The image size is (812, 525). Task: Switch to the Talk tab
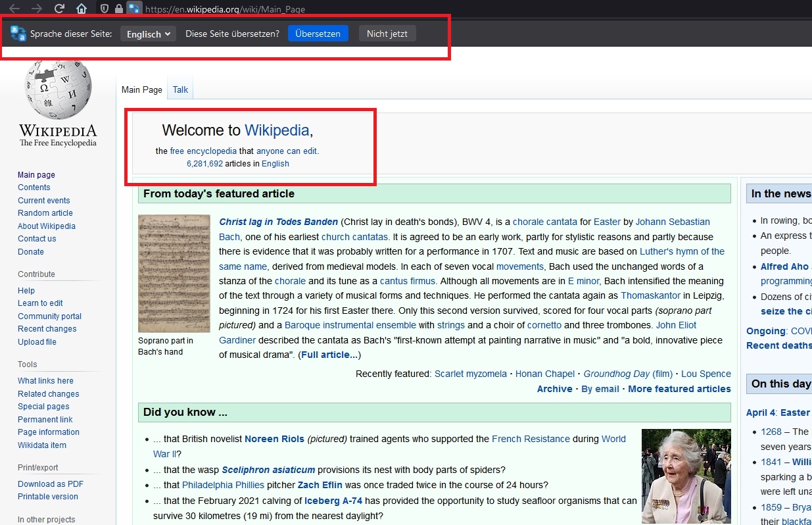(180, 90)
